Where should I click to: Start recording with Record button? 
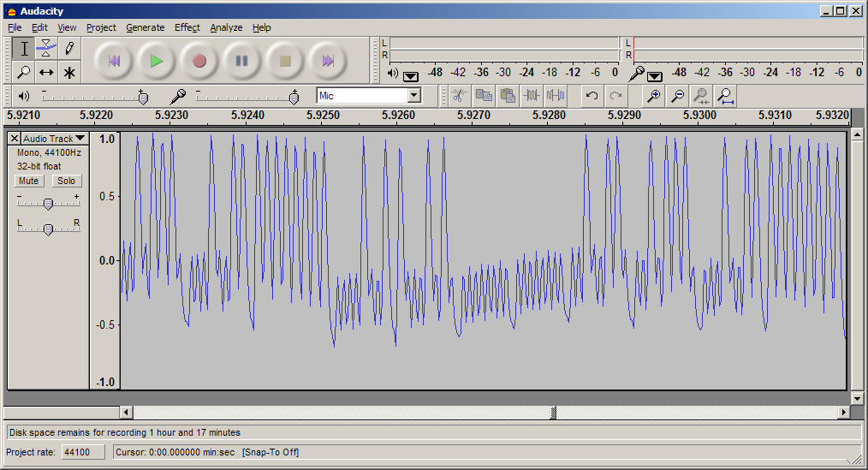pyautogui.click(x=199, y=61)
